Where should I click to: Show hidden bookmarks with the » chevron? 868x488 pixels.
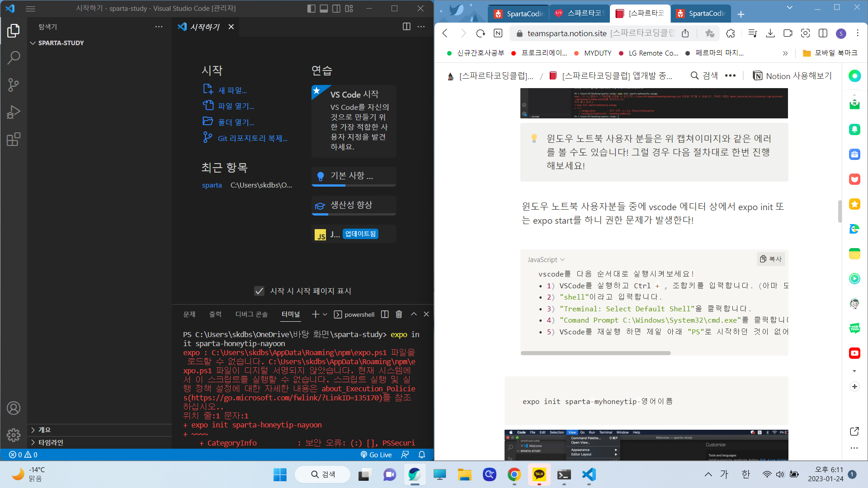pos(785,53)
